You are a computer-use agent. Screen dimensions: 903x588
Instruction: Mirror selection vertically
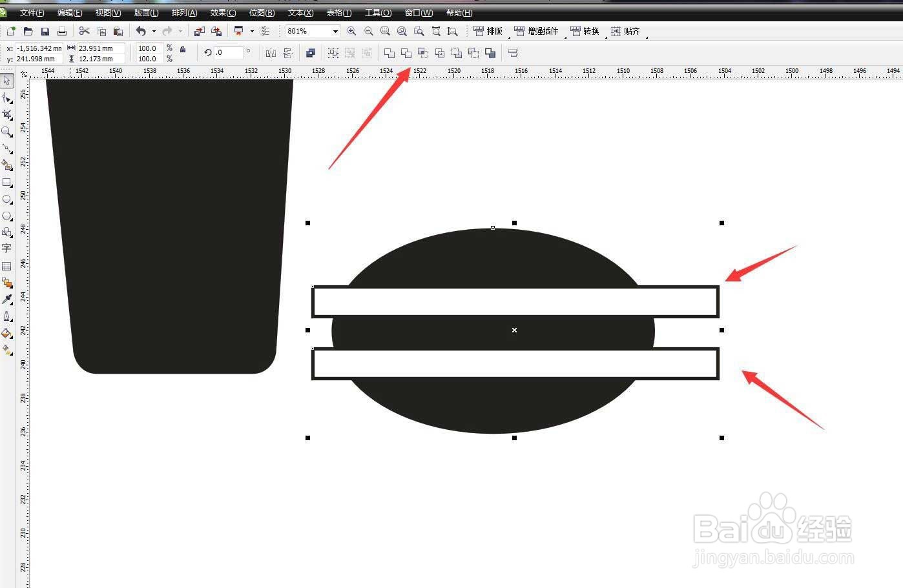[x=287, y=53]
